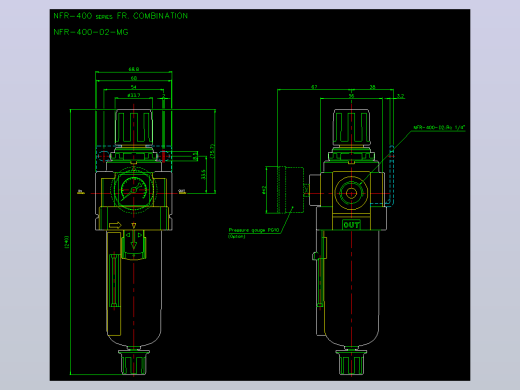Click the '3.2' dimension text

400,96
